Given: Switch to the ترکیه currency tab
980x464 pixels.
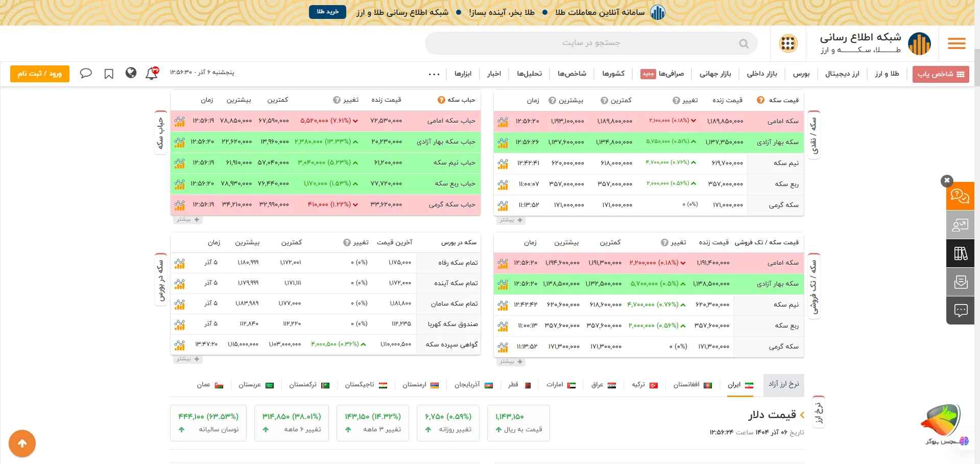Looking at the screenshot, I should pos(639,385).
